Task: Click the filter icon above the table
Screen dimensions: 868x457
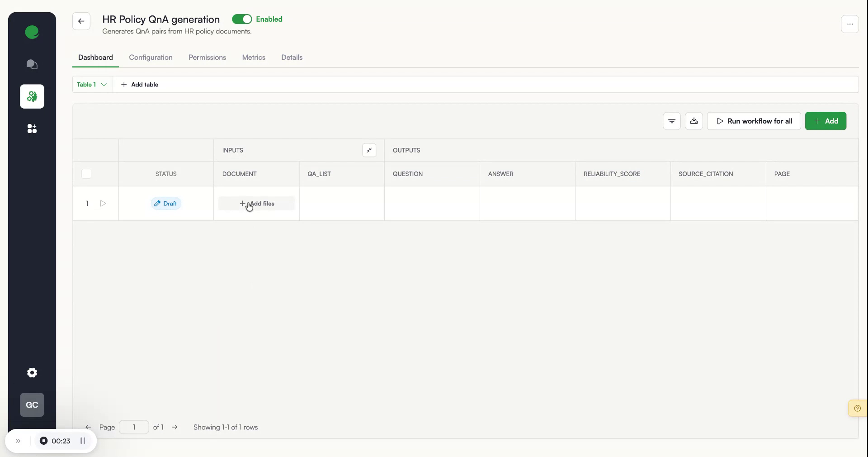Action: (x=671, y=121)
